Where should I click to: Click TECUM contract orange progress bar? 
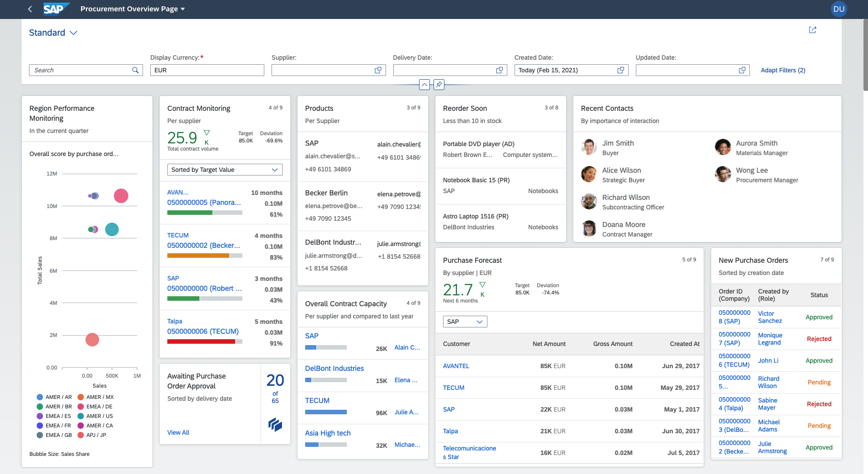point(198,256)
